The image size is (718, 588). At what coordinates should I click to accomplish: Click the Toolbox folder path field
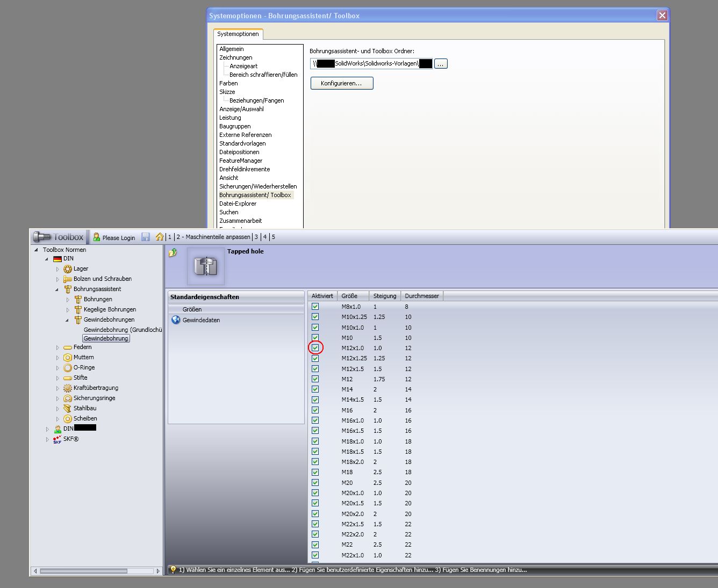[x=371, y=64]
